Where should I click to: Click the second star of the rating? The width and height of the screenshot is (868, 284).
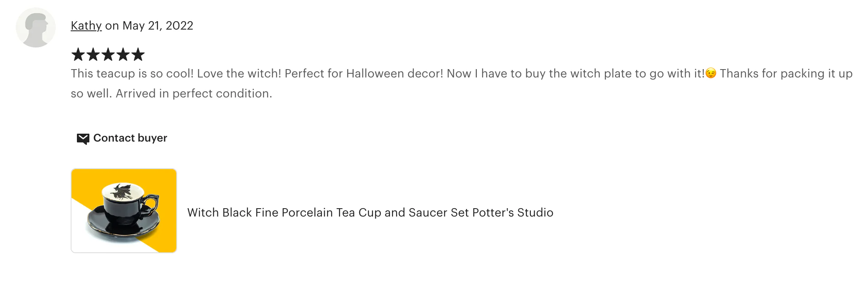93,55
